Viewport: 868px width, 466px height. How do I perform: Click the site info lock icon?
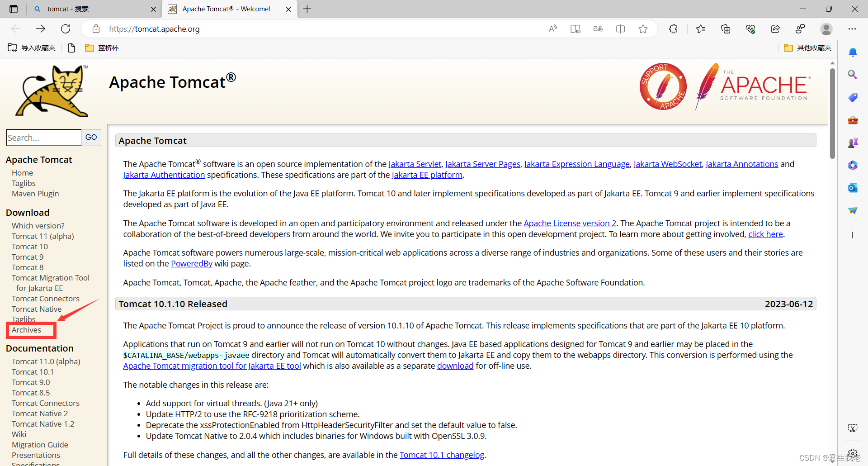96,29
